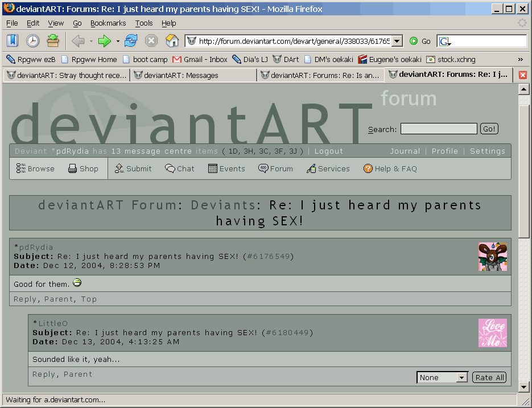The image size is (532, 408).
Task: Open the DArt bookmark
Action: [x=286, y=59]
